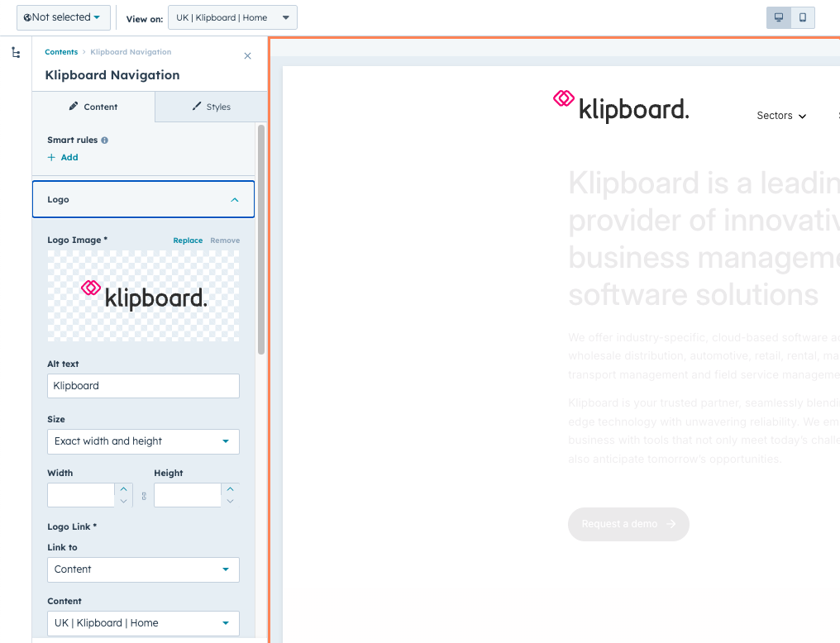This screenshot has width=840, height=643.
Task: Focus the Width input field
Action: pyautogui.click(x=81, y=495)
